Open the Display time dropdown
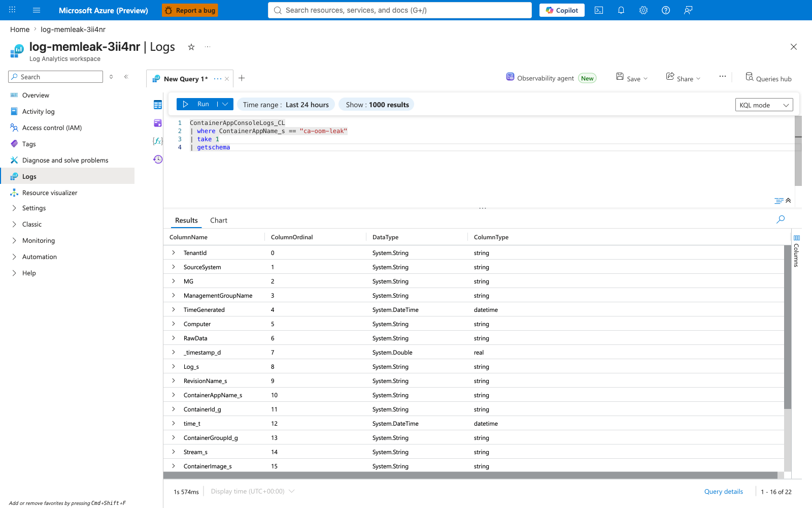This screenshot has width=812, height=508. pos(253,491)
